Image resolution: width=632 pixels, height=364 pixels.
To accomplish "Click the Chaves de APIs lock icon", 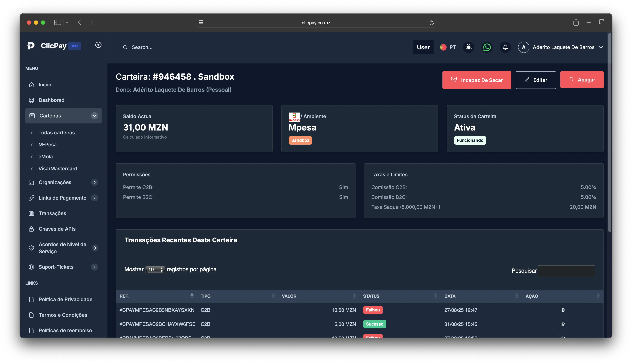I will [31, 229].
